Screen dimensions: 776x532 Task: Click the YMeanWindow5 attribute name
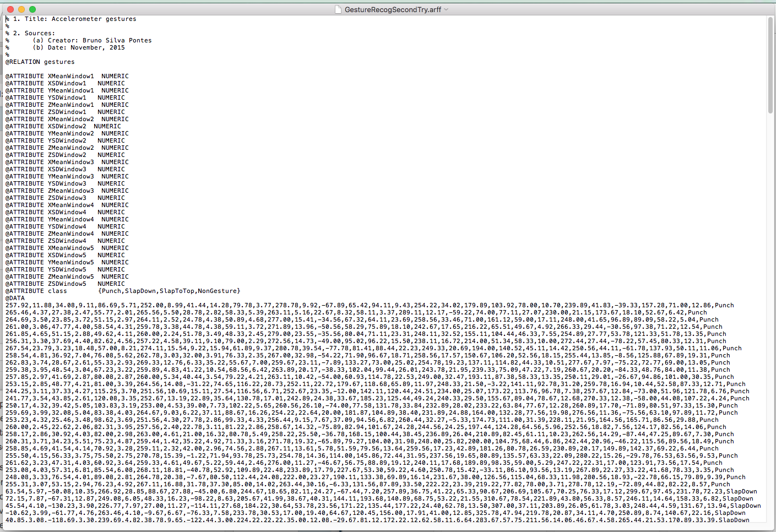tap(70, 262)
